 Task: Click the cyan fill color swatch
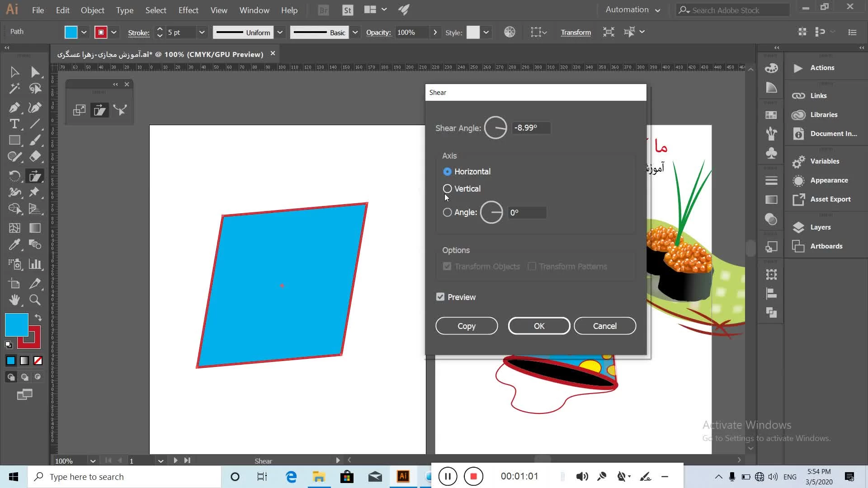(x=17, y=325)
